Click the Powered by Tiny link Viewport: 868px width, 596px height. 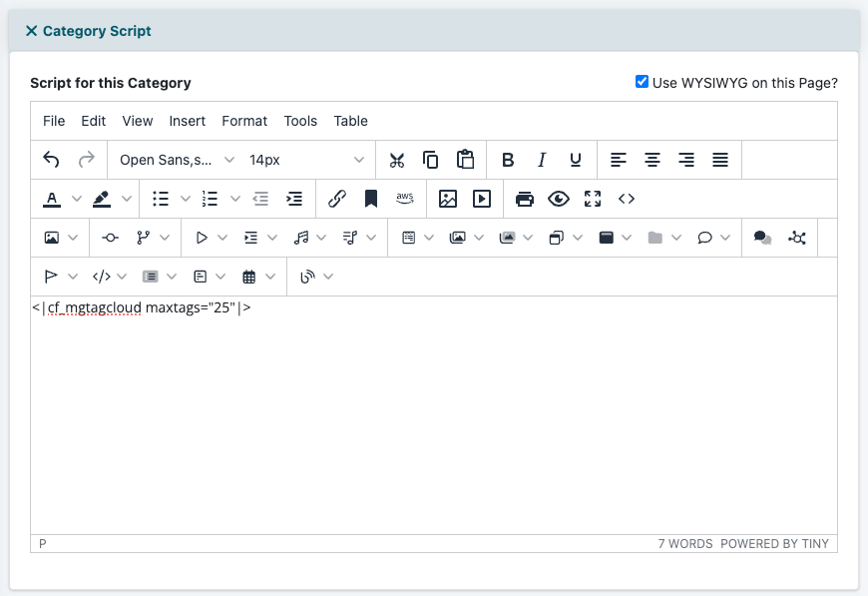coord(774,544)
